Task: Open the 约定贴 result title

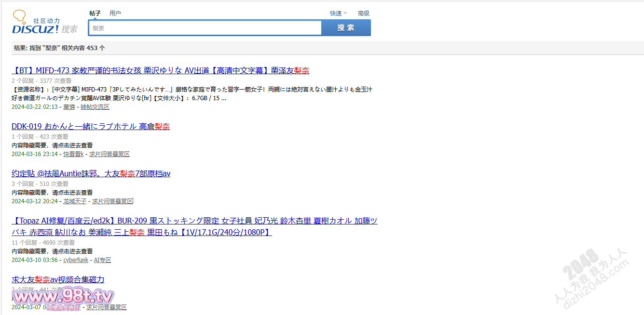Action: [91, 174]
